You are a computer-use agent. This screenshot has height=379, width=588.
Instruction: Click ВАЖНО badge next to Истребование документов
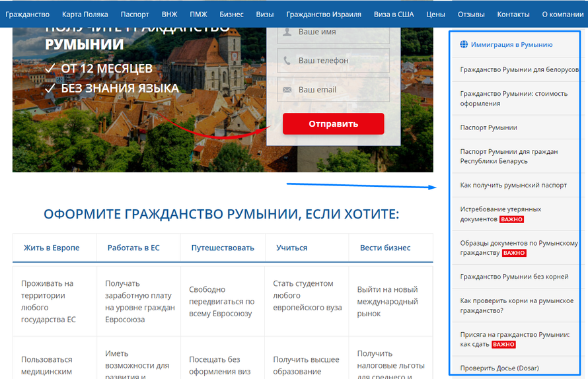(x=511, y=219)
